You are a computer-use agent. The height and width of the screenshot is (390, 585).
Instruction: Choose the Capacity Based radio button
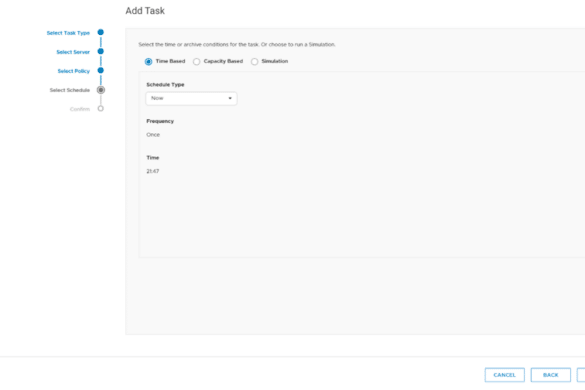pyautogui.click(x=197, y=62)
